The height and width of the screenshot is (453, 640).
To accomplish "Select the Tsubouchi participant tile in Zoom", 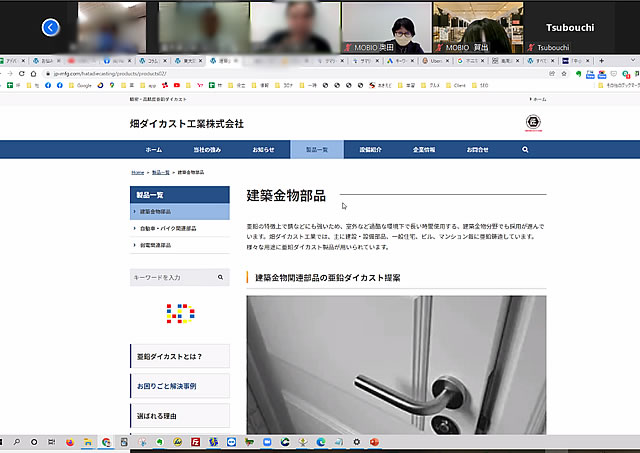I will point(570,28).
